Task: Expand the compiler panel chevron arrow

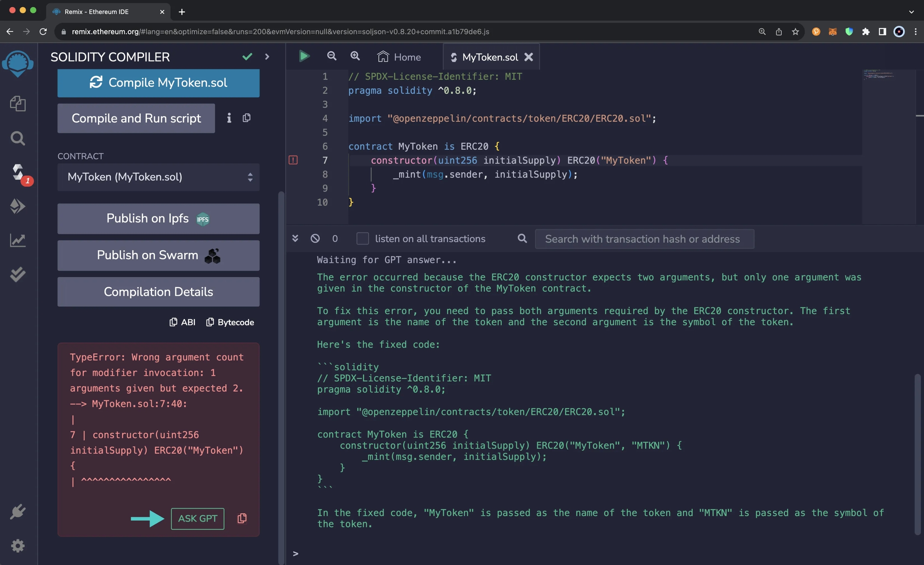Action: (x=267, y=57)
